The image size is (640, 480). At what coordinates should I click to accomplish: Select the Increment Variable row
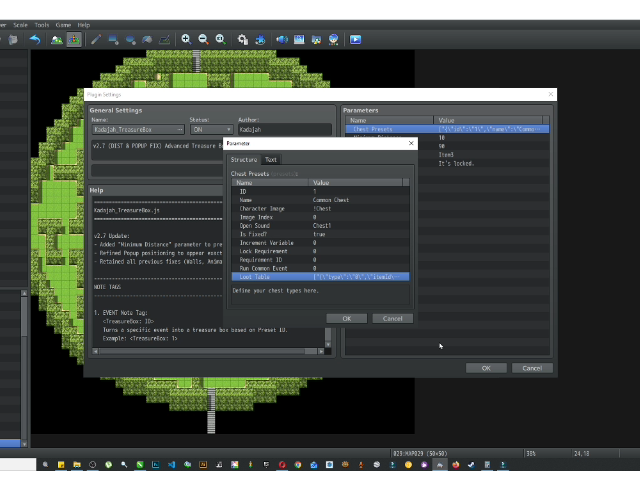click(320, 243)
